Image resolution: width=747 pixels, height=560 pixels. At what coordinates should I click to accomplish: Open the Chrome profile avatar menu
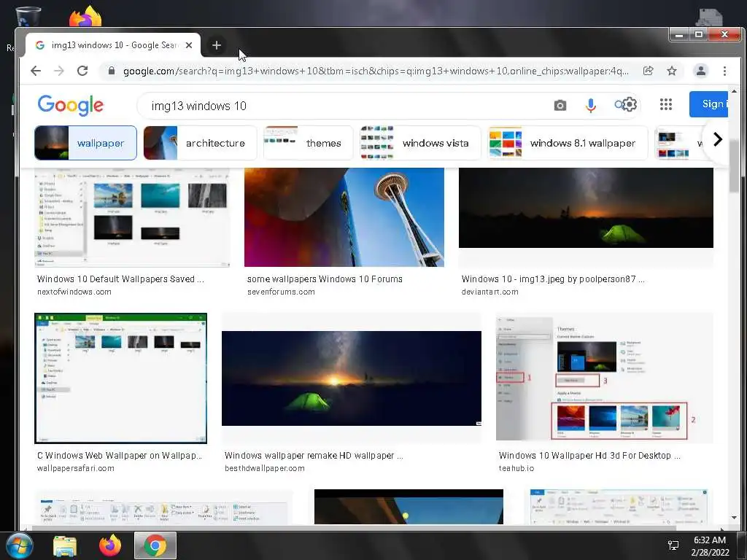click(701, 71)
